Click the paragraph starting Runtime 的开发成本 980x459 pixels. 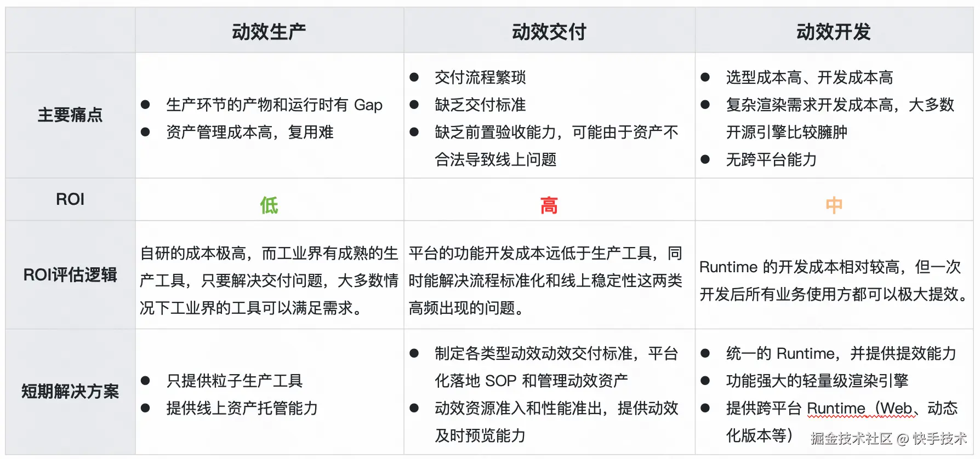[834, 280]
